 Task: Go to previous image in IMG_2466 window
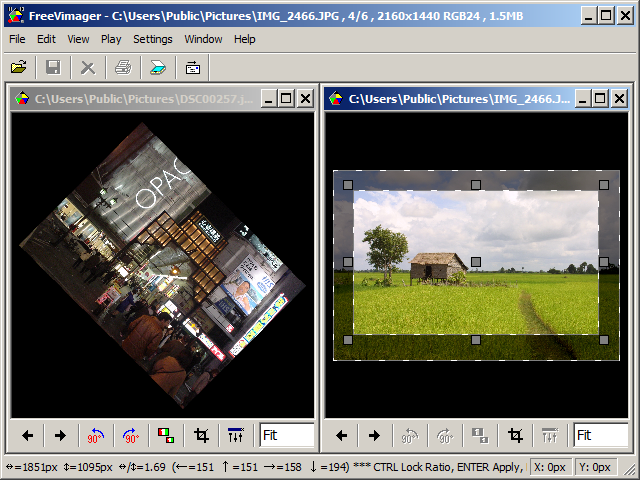click(x=341, y=436)
